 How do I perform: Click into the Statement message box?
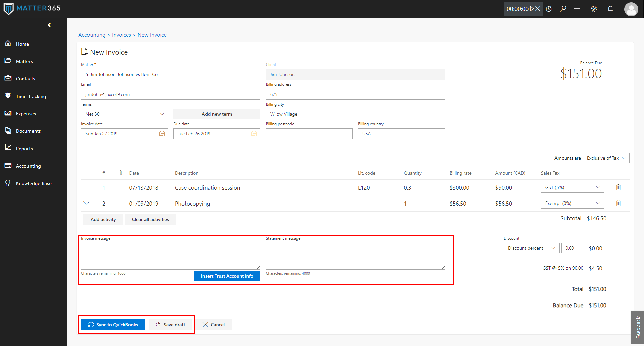tap(355, 256)
